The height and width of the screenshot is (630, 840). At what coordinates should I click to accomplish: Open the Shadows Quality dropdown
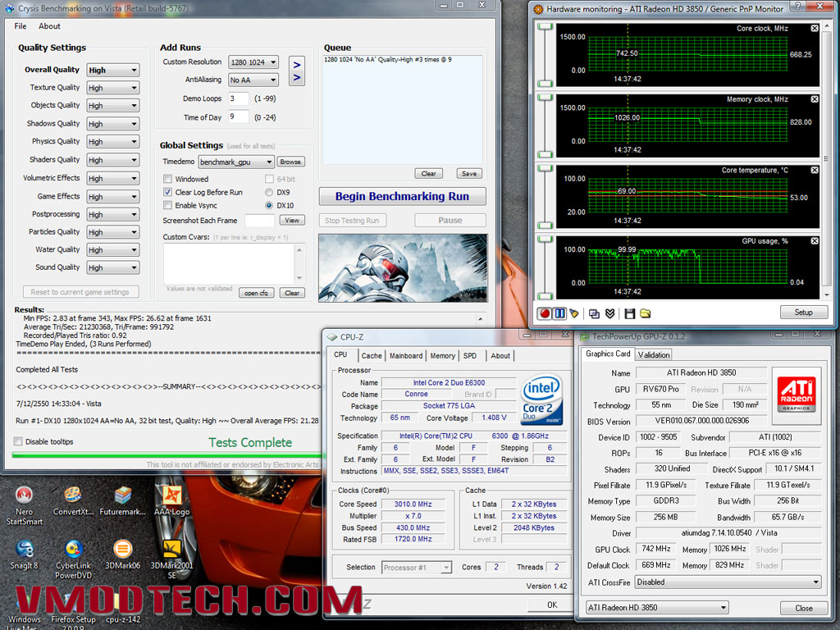click(113, 124)
